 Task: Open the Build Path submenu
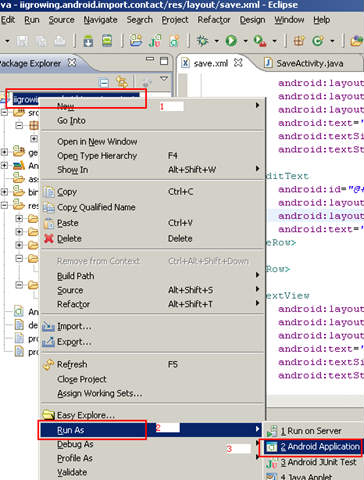pos(153,276)
